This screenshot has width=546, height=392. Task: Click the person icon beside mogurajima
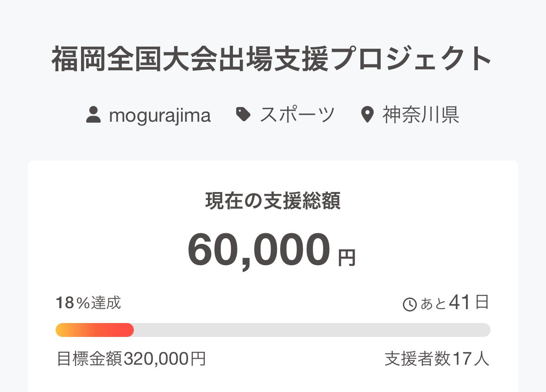94,115
